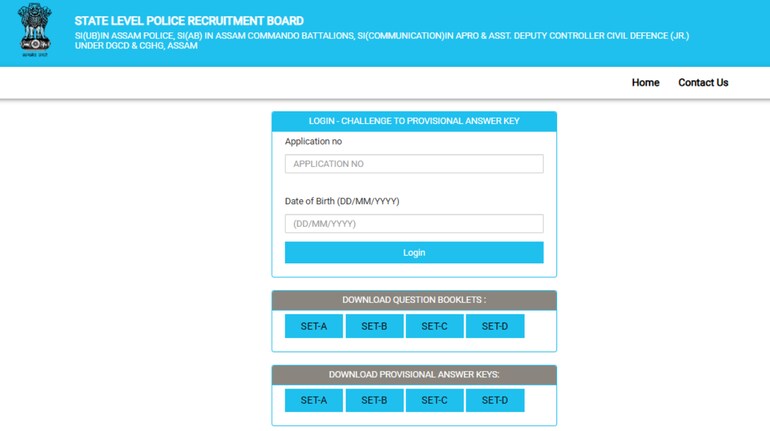
Task: Focus the Application No input field
Action: (x=414, y=164)
